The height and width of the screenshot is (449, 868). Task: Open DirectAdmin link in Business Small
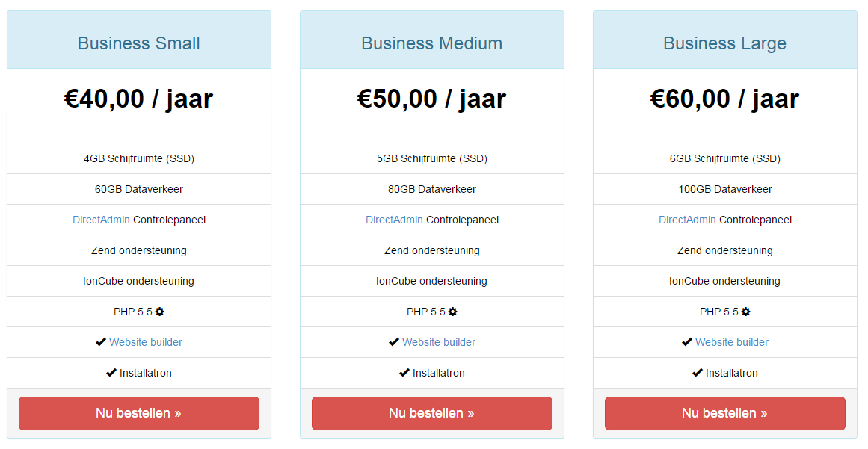[x=101, y=220]
